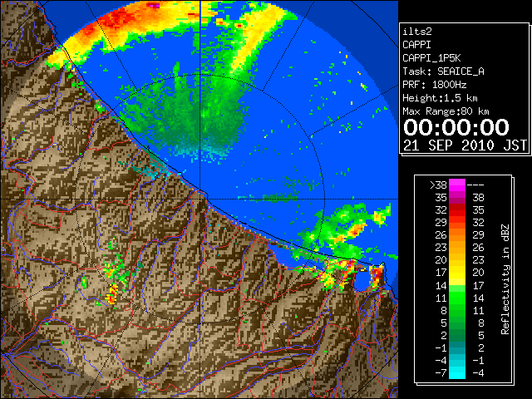
Task: Click the '21 SEP 2010 JST' date
Action: coord(465,145)
